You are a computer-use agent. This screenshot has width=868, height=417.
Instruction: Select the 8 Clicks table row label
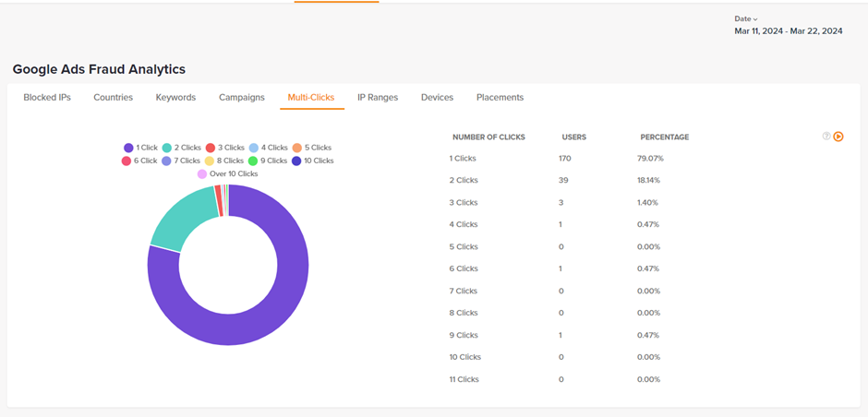coord(464,314)
